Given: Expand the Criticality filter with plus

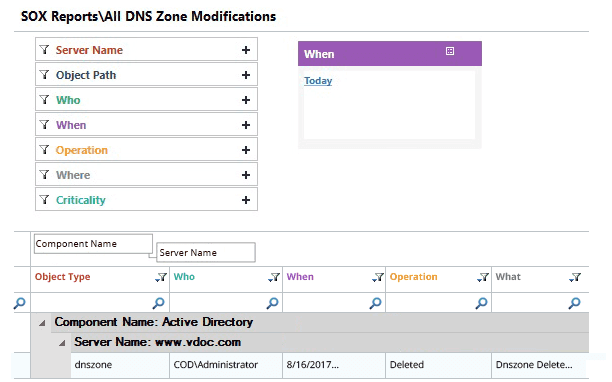Looking at the screenshot, I should (x=246, y=200).
